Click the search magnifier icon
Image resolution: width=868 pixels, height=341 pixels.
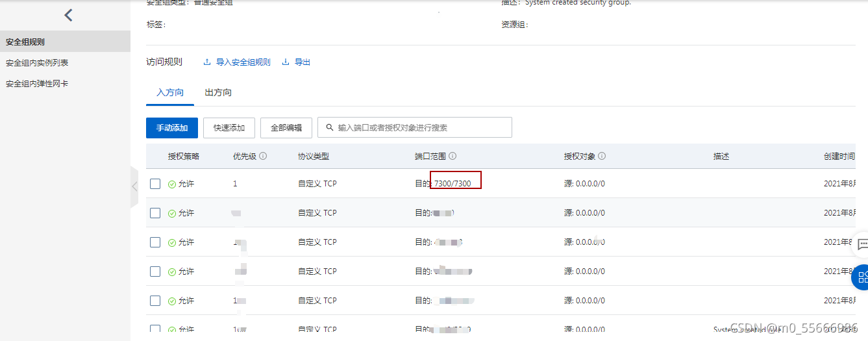(330, 128)
